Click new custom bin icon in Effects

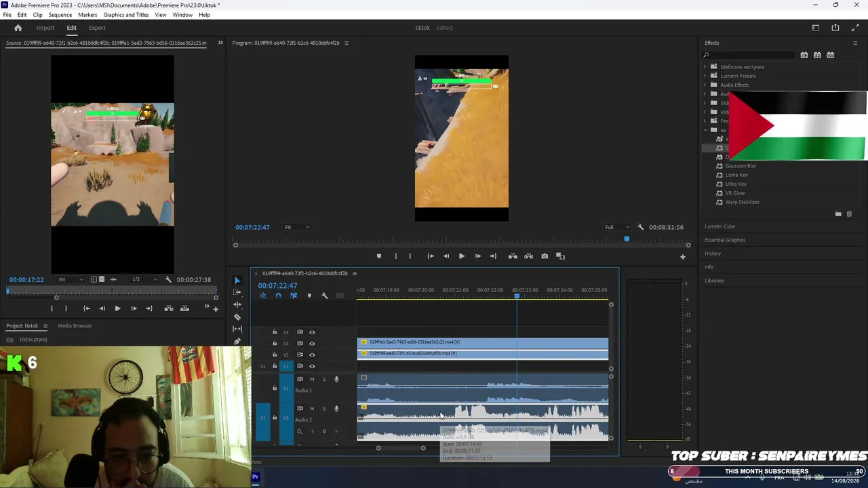coord(838,214)
